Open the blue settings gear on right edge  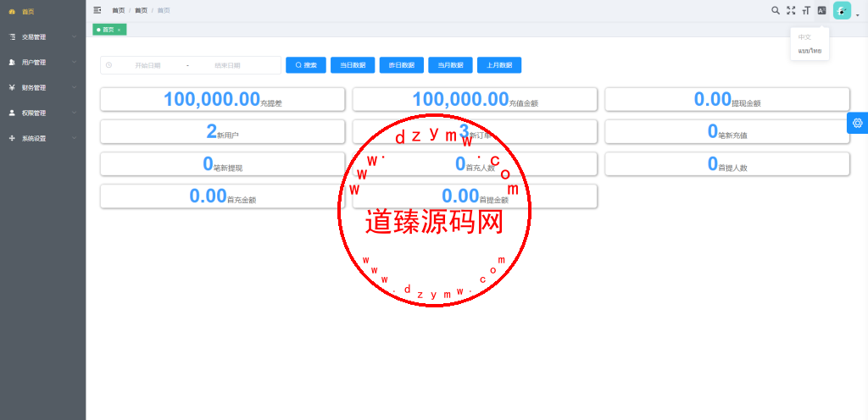pyautogui.click(x=858, y=123)
